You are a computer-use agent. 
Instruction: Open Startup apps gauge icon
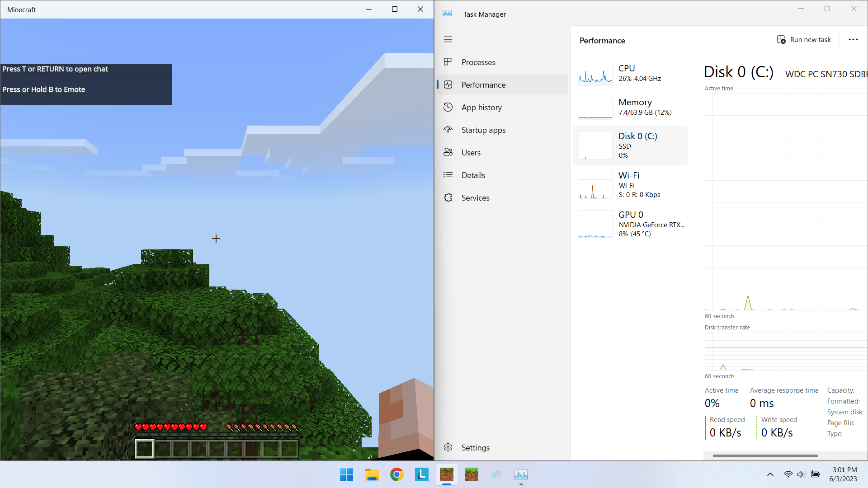[x=448, y=130]
